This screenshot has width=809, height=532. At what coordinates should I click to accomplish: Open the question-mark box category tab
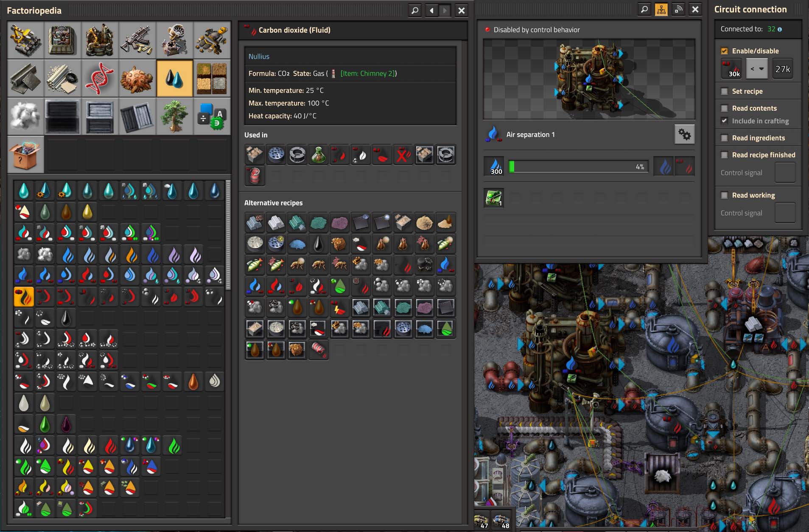(26, 154)
